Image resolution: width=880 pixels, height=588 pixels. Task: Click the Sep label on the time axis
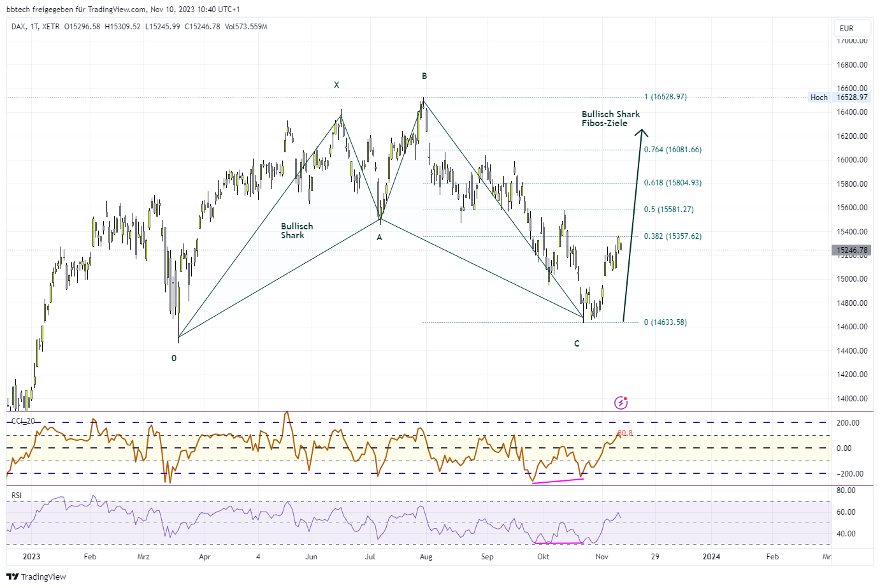click(487, 557)
